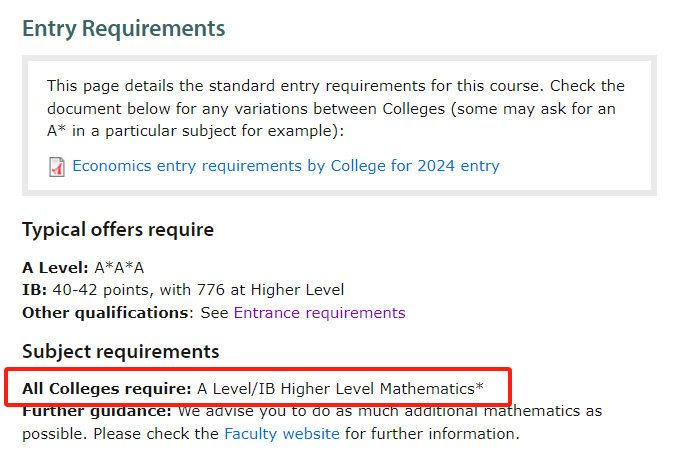Viewport: 681px width, 451px height.
Task: Select the A*A*A grade text
Action: [x=119, y=268]
